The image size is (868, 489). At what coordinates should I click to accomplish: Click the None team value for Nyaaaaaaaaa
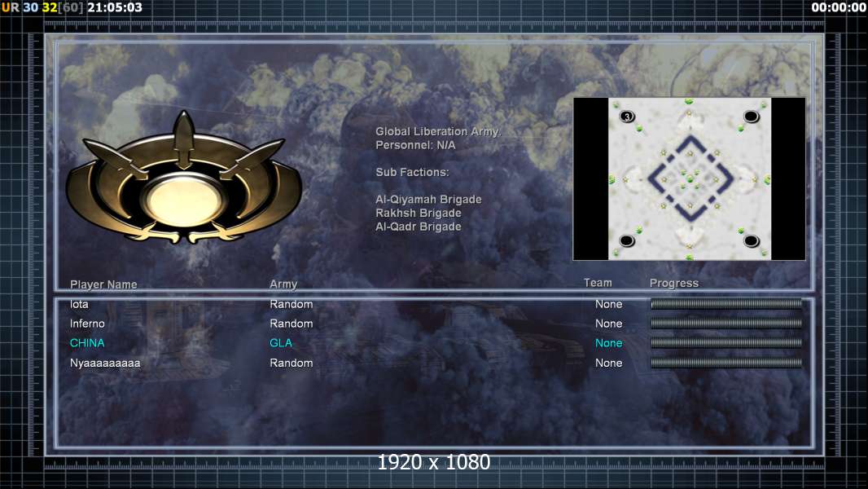[x=608, y=363]
